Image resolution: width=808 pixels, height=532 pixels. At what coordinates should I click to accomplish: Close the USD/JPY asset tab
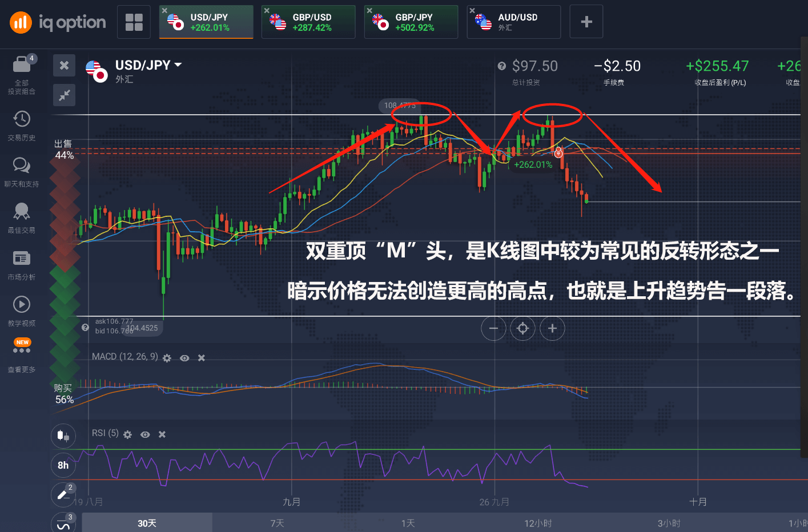pyautogui.click(x=164, y=10)
